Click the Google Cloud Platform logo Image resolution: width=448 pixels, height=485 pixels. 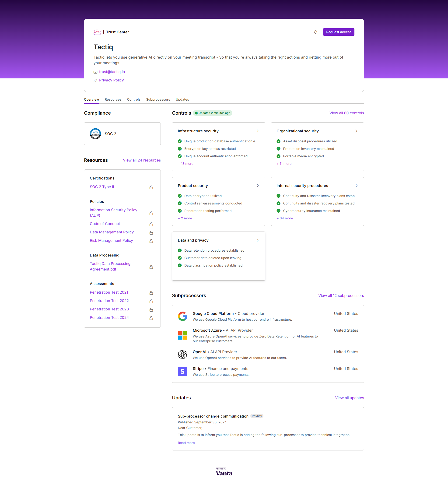182,316
